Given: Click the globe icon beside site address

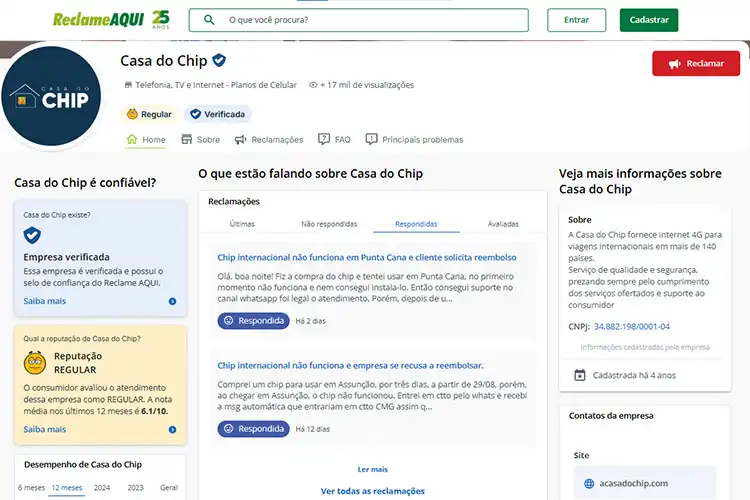Looking at the screenshot, I should pos(589,484).
